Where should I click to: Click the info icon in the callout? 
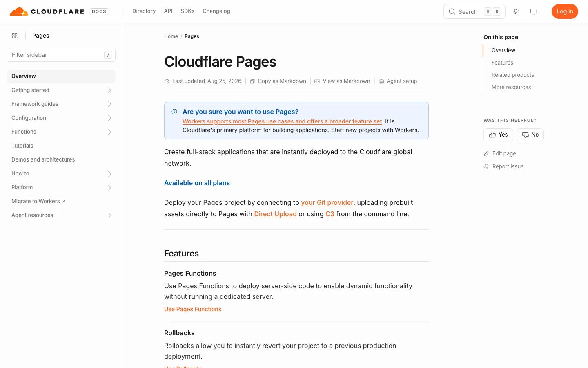pyautogui.click(x=174, y=112)
